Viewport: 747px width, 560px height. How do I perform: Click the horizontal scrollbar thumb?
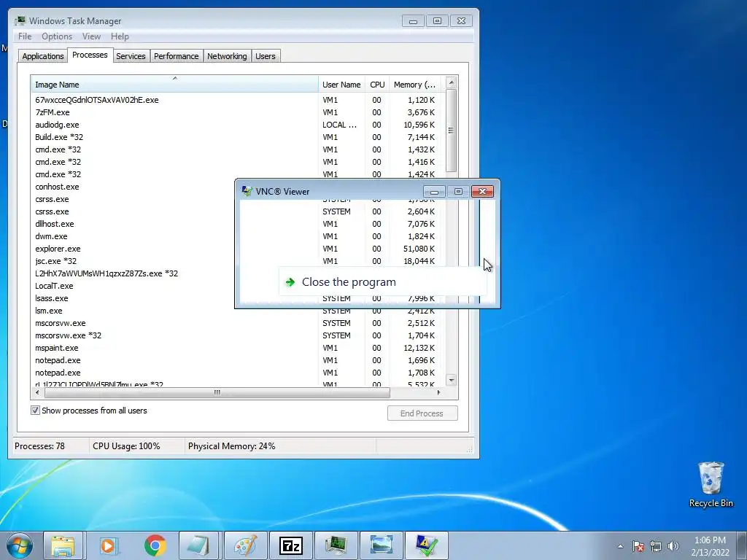coord(217,392)
